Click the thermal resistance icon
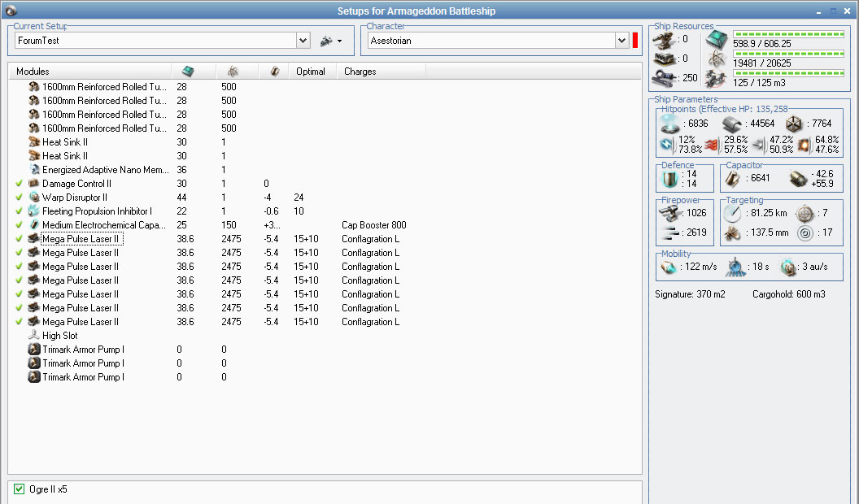 (x=713, y=145)
